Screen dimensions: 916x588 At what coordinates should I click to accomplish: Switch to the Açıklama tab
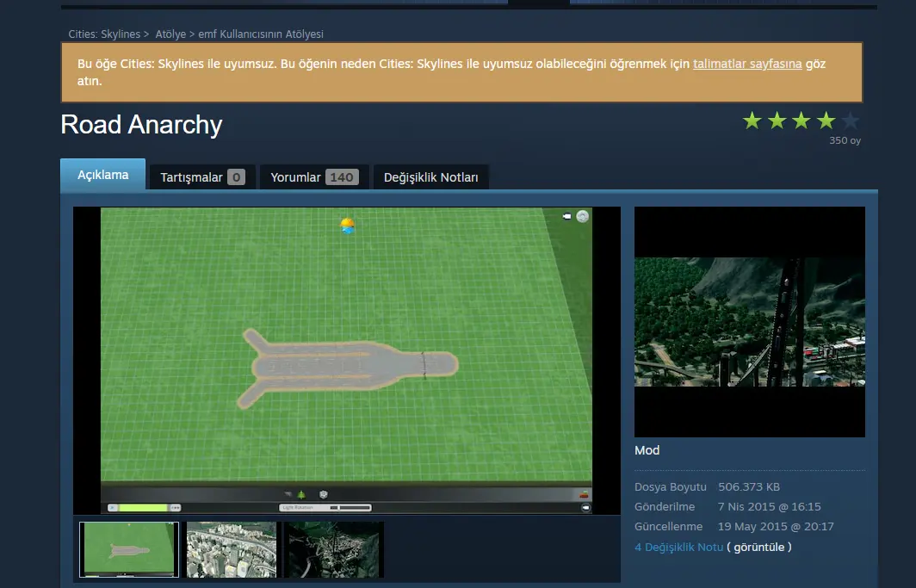pos(102,175)
